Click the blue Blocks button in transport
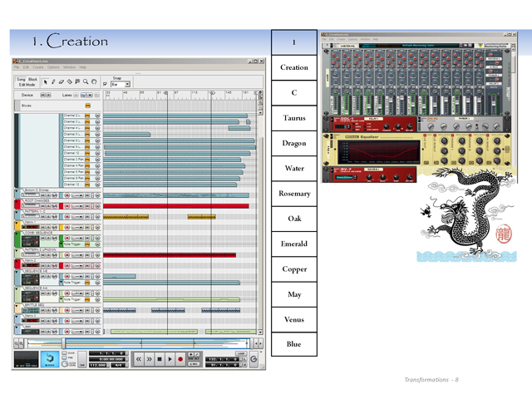The image size is (532, 399). [x=50, y=359]
